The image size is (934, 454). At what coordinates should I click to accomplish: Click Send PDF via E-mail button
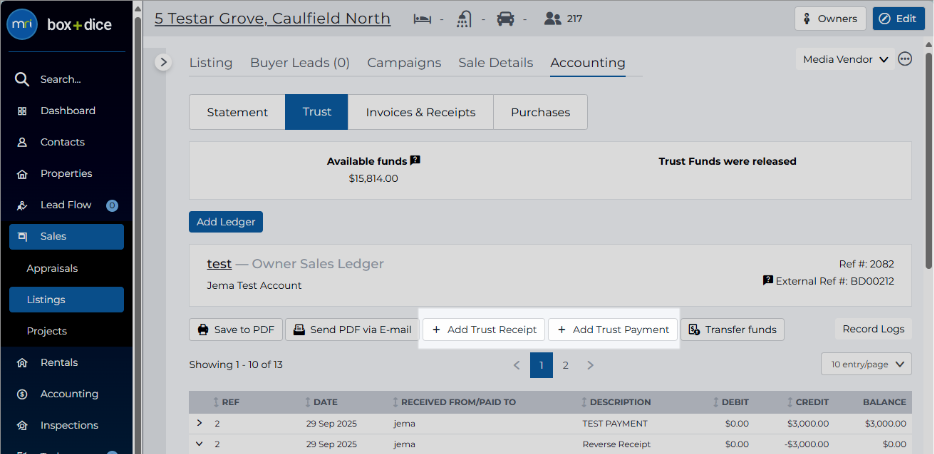point(352,329)
